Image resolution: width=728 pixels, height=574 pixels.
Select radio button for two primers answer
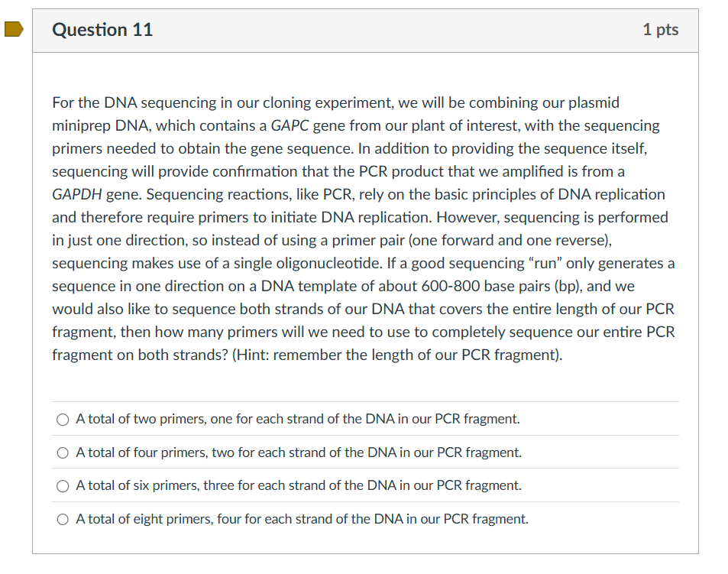point(62,419)
